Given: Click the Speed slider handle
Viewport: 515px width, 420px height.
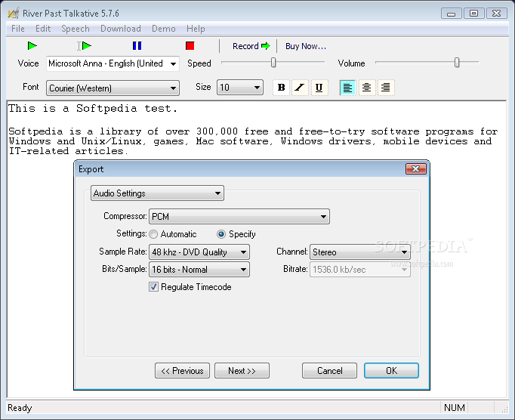Looking at the screenshot, I should [x=273, y=62].
